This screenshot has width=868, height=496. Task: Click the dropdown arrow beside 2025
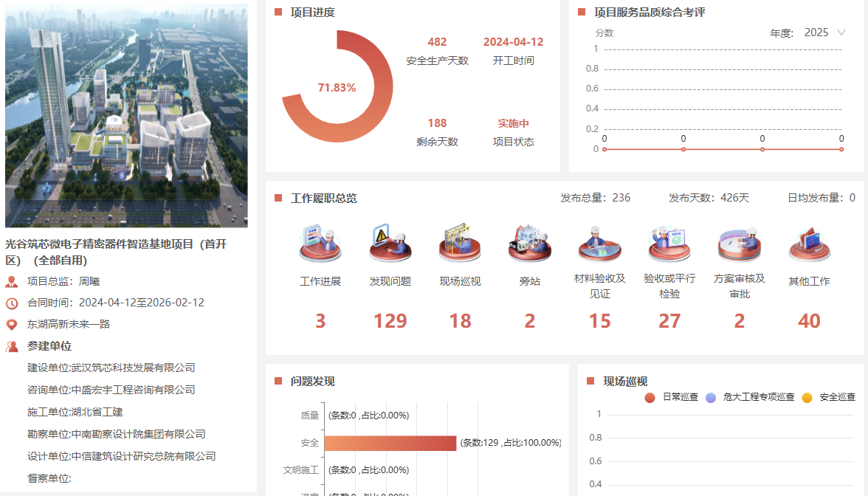(x=841, y=32)
